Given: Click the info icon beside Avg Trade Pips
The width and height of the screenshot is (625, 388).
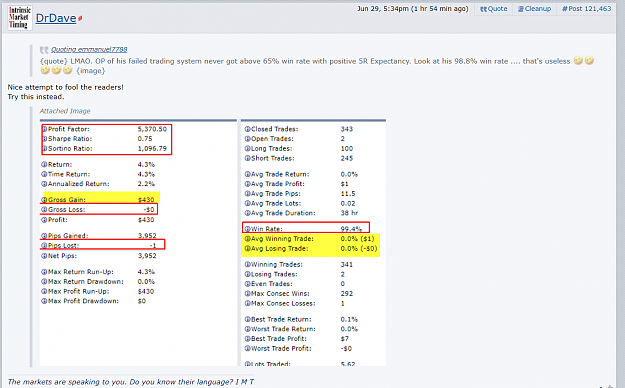Looking at the screenshot, I should coord(248,194).
